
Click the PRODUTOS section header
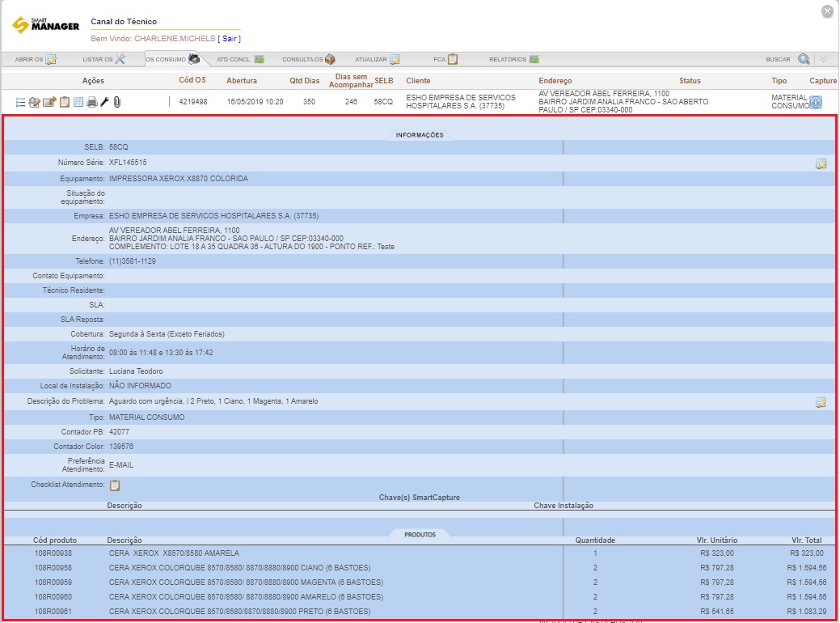click(x=420, y=535)
